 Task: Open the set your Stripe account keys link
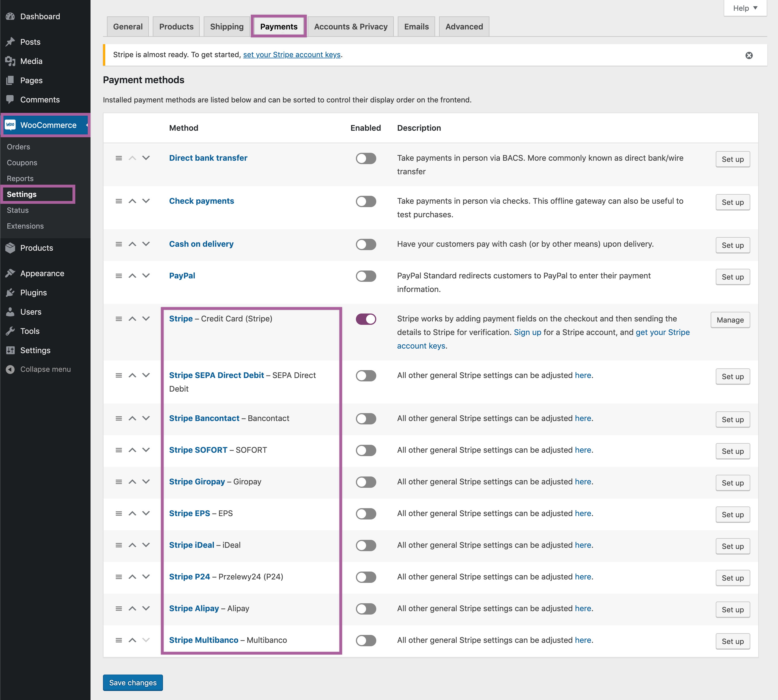tap(291, 55)
